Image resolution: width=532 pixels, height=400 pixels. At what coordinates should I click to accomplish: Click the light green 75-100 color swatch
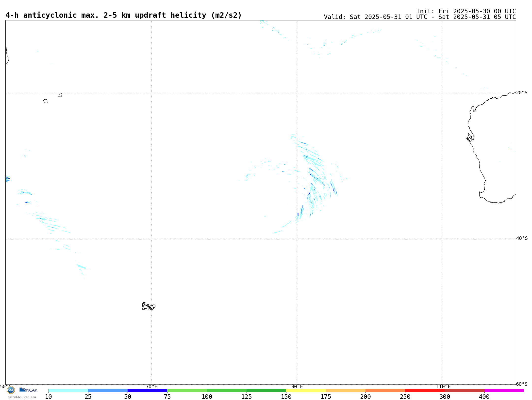pos(187,391)
